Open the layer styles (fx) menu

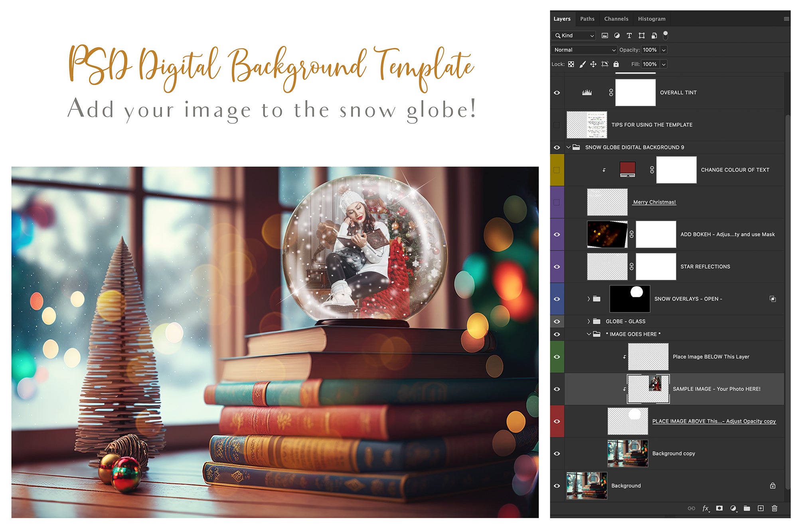[706, 508]
